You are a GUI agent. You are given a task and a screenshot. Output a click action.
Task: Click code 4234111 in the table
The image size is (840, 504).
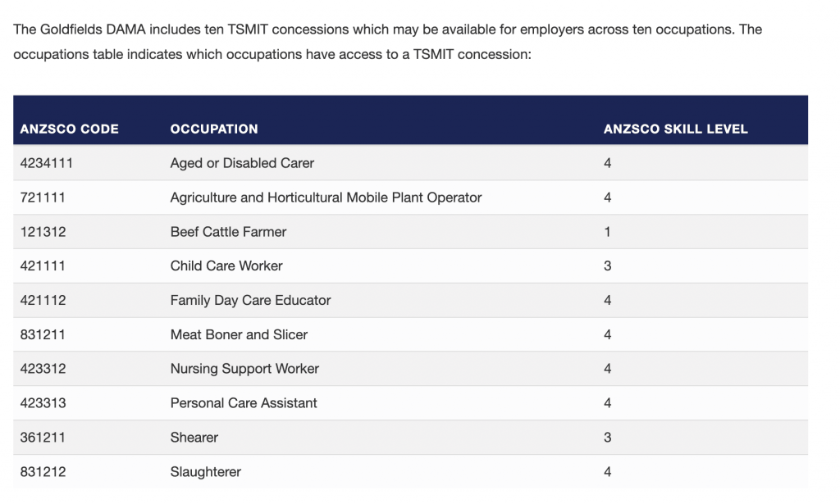click(x=47, y=163)
